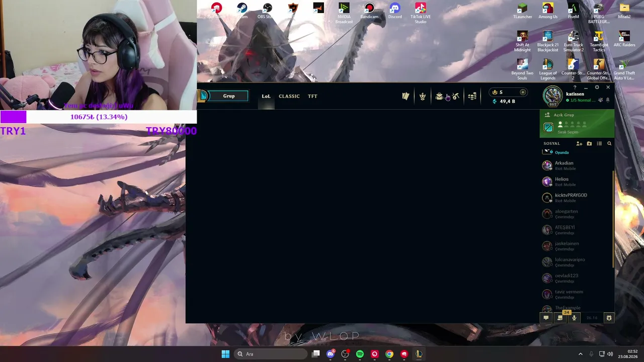Open the Windows Start menu
644x362 pixels.
click(225, 354)
